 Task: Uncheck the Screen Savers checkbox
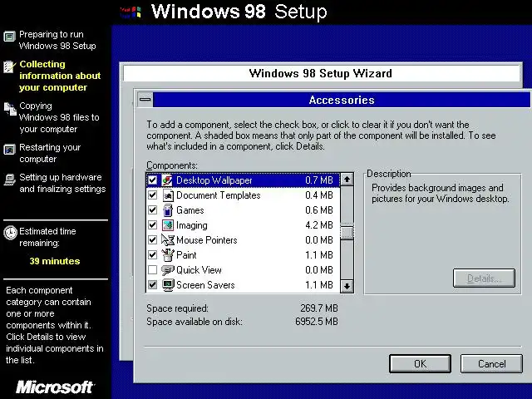tap(153, 285)
